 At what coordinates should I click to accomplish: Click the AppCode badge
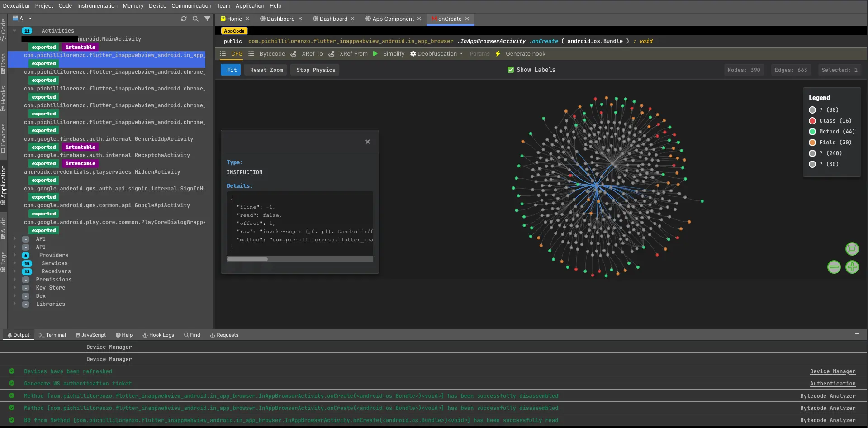coord(234,31)
